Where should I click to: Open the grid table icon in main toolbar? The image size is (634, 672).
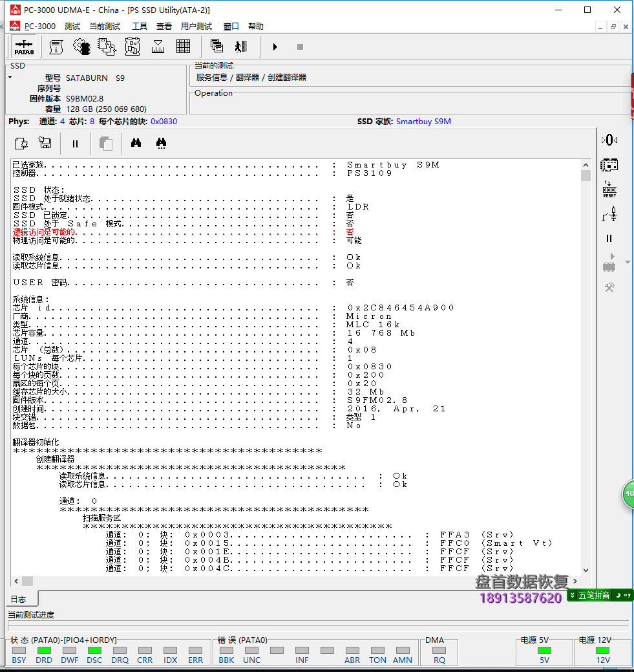point(184,47)
